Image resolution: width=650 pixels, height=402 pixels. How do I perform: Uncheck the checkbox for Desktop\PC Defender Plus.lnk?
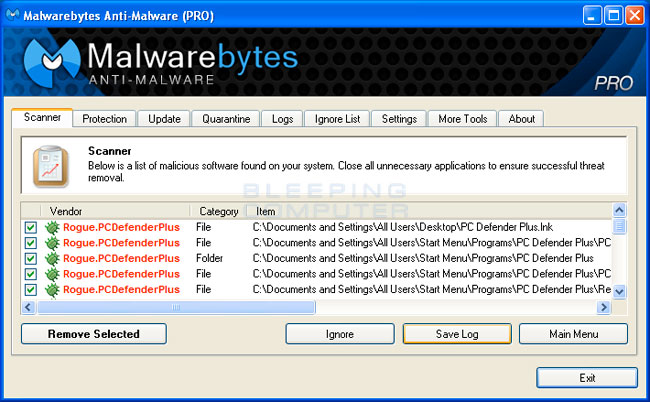tap(31, 228)
